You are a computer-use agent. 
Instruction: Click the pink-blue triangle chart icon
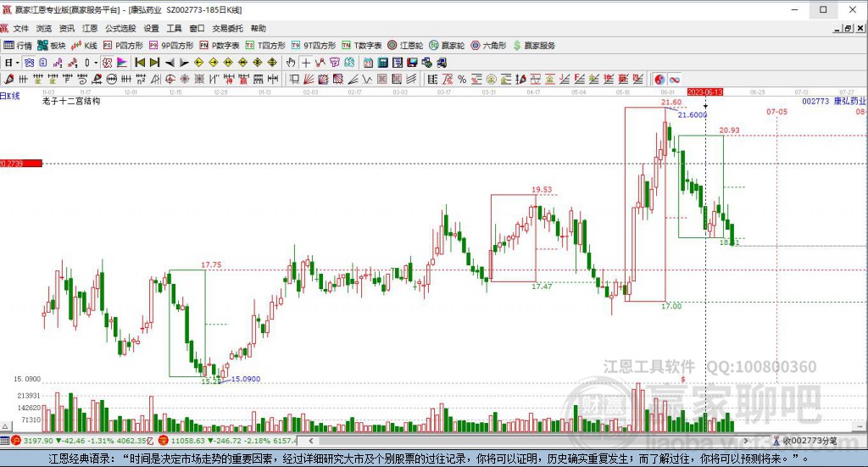coord(122,63)
